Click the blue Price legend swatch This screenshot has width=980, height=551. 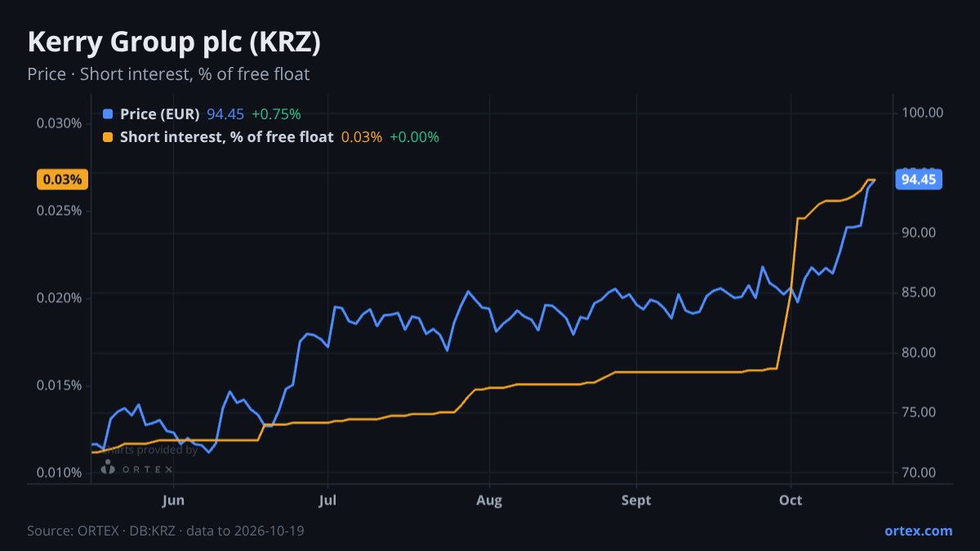[x=109, y=114]
